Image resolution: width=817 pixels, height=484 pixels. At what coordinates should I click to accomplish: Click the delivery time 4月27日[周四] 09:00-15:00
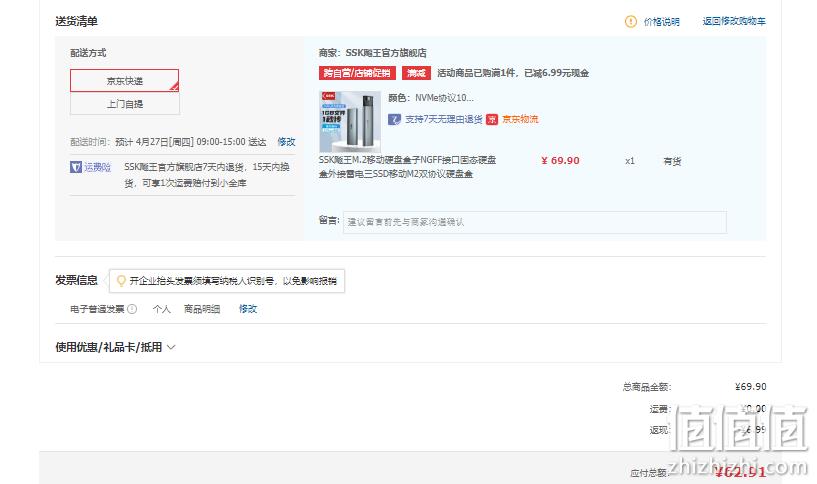[190, 142]
